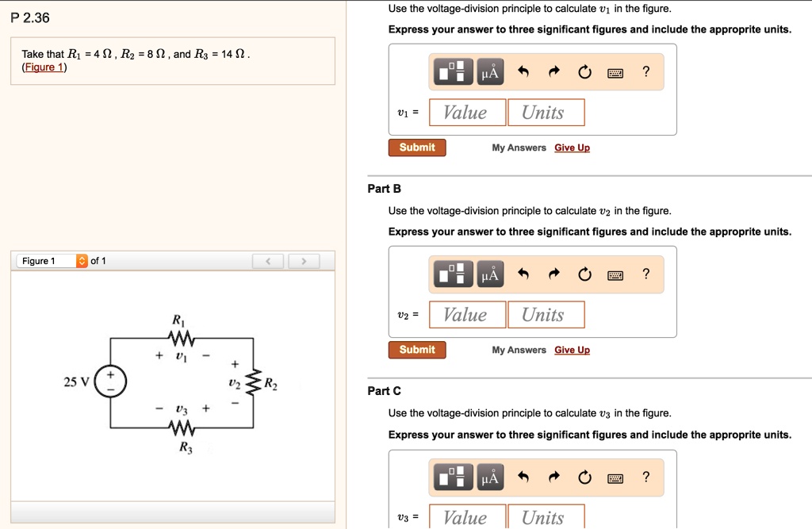Click the v2 Units input field
The width and height of the screenshot is (812, 529).
(546, 315)
